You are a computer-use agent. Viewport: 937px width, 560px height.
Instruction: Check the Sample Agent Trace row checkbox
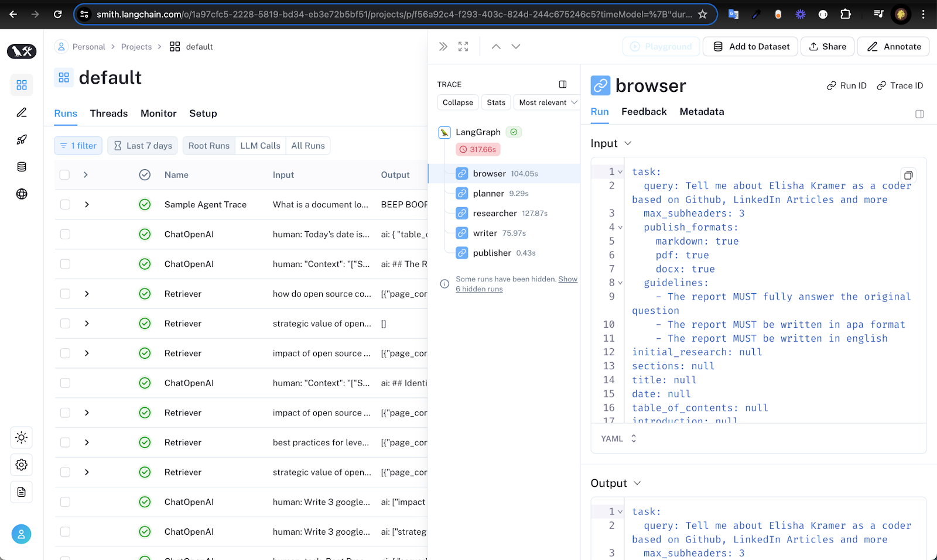coord(65,205)
